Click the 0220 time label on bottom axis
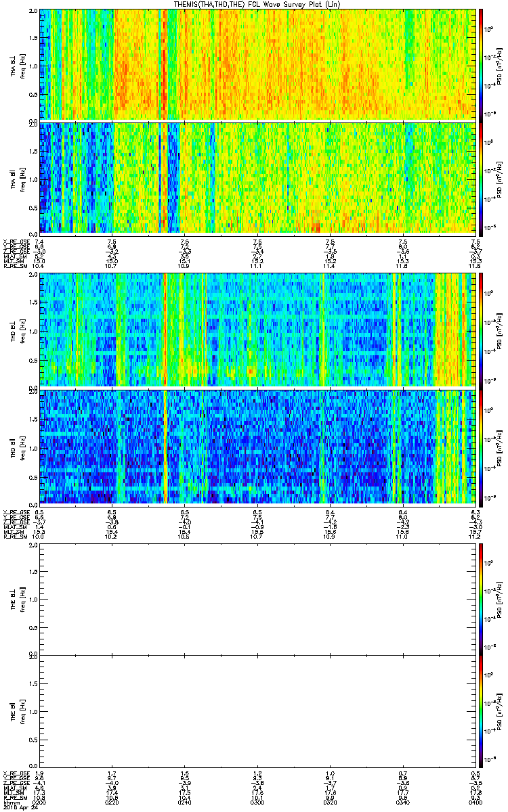Viewport: 508px width, 812px height. point(112,802)
